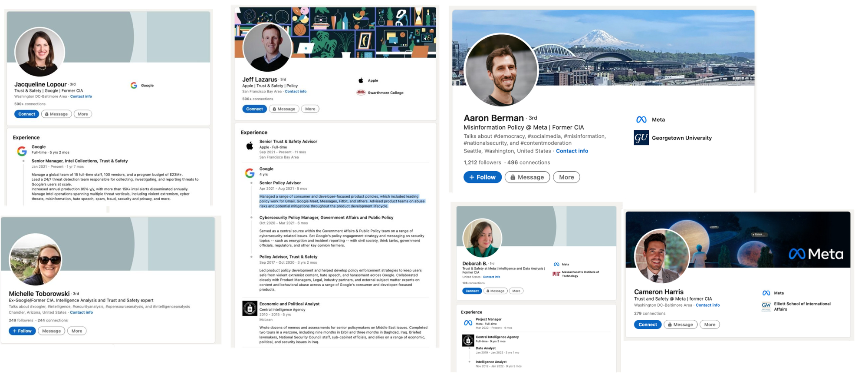View Contact info for Michelle Toborowski

coord(81,312)
